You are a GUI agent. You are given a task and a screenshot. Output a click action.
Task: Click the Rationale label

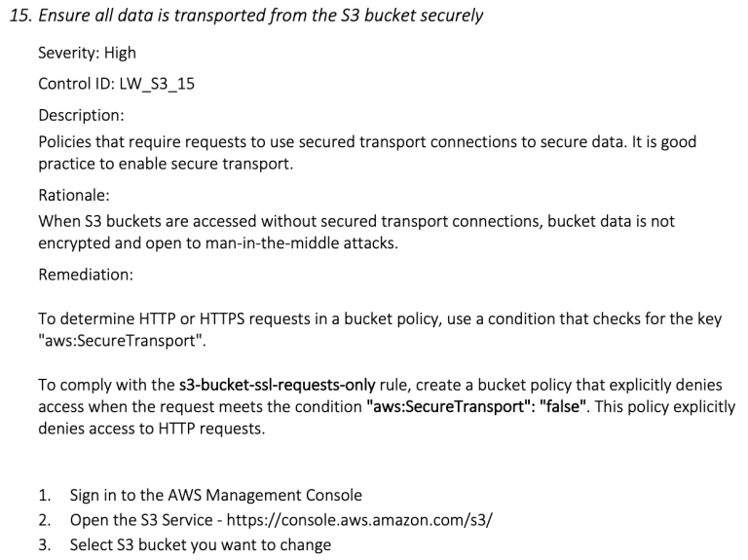click(x=74, y=195)
